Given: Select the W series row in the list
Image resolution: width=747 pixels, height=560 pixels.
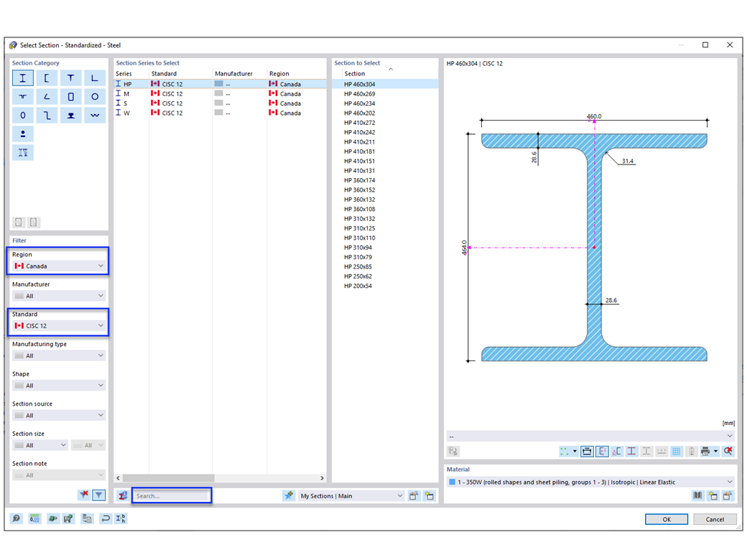Looking at the screenshot, I should (x=220, y=113).
